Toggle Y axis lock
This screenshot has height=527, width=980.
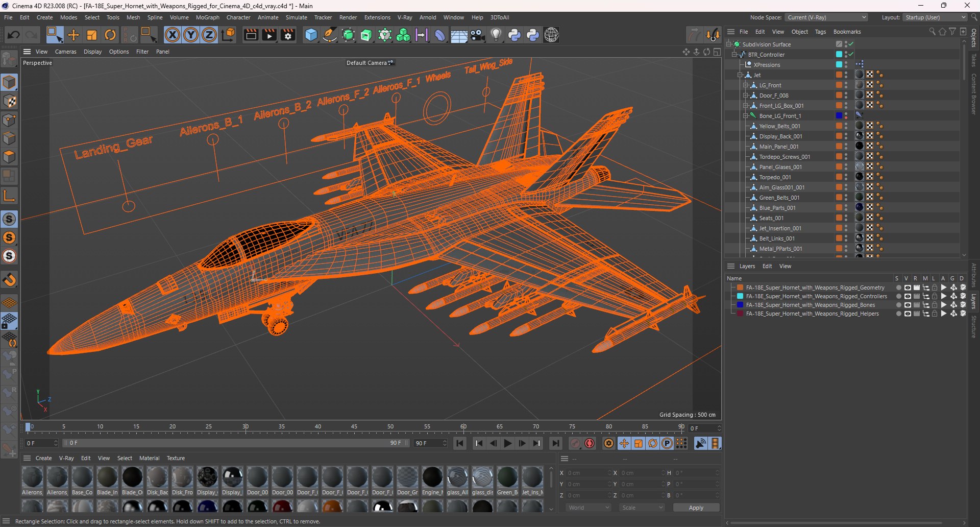click(x=191, y=35)
